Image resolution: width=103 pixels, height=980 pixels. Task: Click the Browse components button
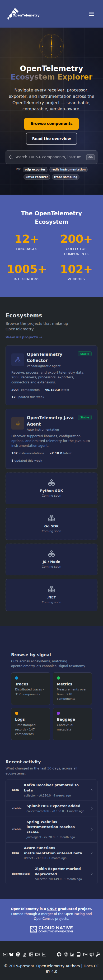pos(51,124)
